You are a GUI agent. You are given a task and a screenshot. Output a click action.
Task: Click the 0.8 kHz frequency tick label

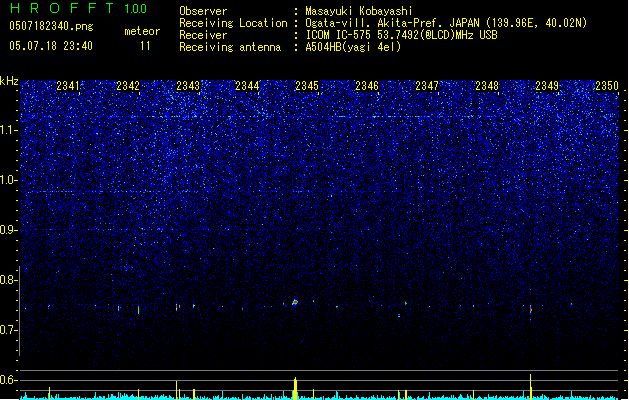[x=9, y=280]
